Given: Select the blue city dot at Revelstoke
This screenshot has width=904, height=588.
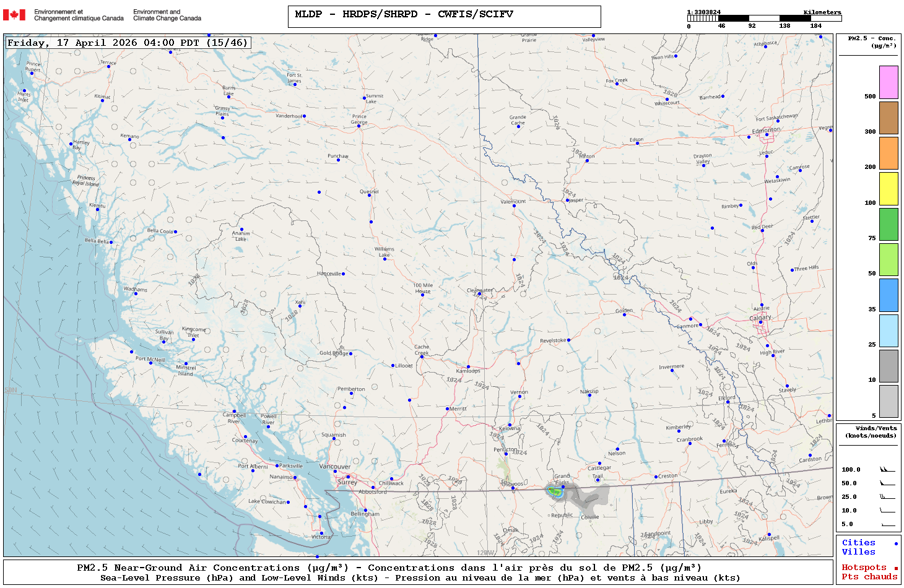Looking at the screenshot, I should [568, 340].
